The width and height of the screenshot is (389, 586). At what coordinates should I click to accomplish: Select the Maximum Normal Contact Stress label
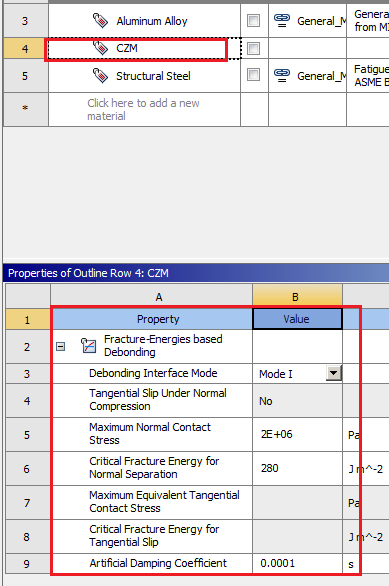click(x=150, y=434)
